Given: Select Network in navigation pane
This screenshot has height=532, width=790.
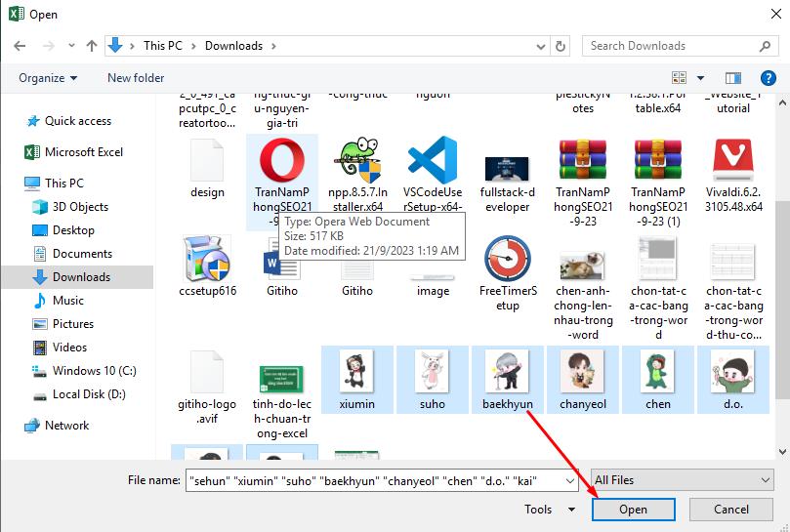Looking at the screenshot, I should (x=57, y=426).
